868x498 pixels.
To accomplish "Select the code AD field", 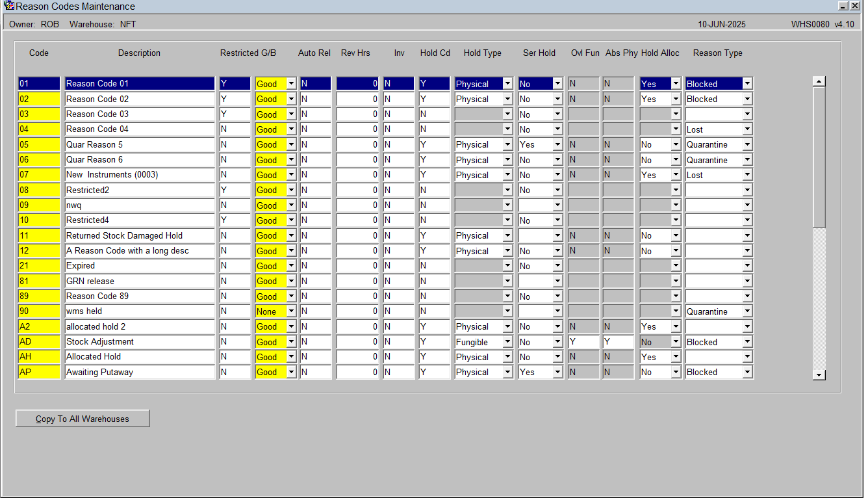I will (39, 342).
